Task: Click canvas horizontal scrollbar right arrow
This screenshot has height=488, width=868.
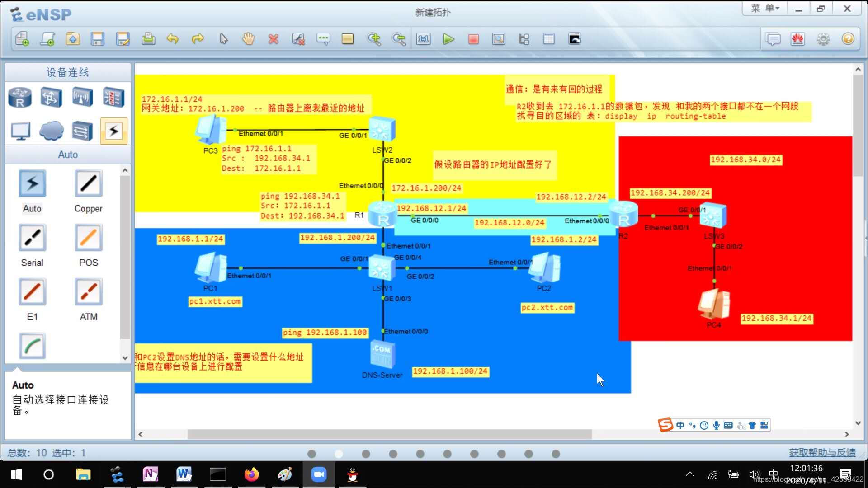Action: 846,434
